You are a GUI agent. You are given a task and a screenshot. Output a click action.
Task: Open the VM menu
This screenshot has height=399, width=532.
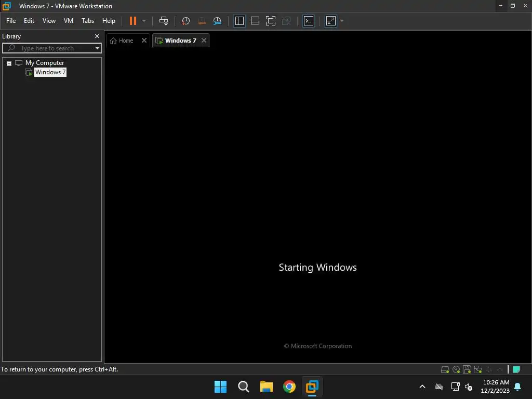(69, 21)
